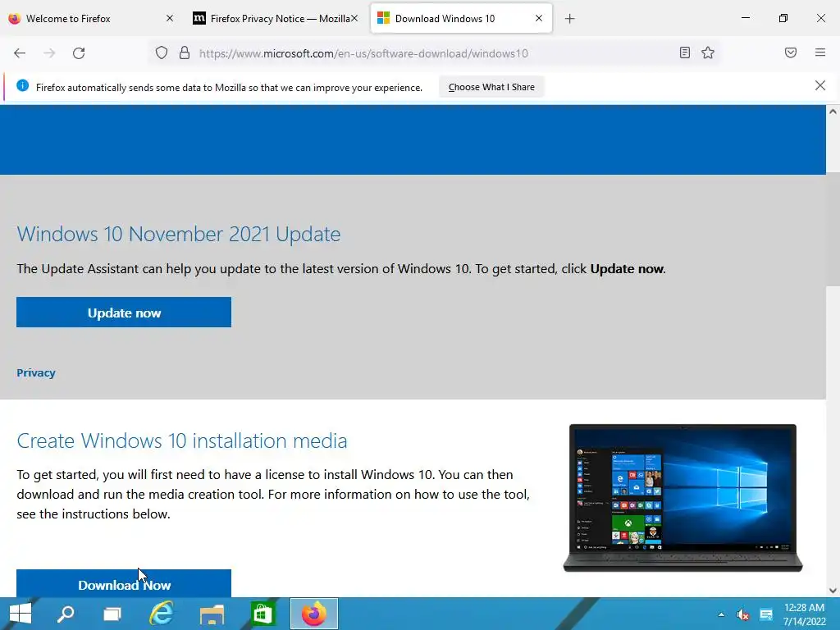The height and width of the screenshot is (630, 840).
Task: Dismiss the data sharing notification bar
Action: [820, 85]
